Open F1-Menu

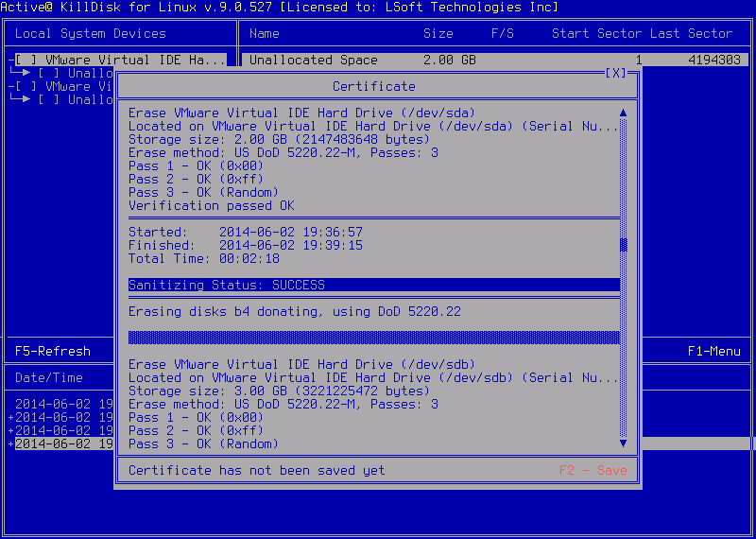click(x=714, y=351)
